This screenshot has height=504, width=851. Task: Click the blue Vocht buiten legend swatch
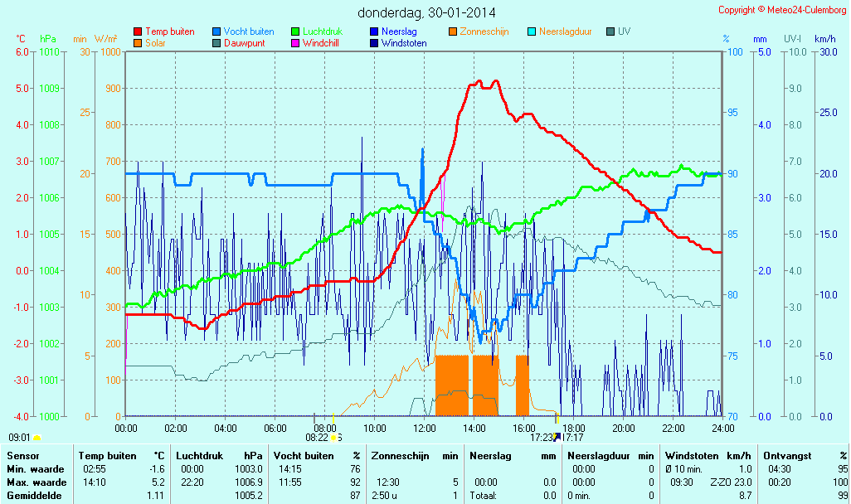point(216,32)
